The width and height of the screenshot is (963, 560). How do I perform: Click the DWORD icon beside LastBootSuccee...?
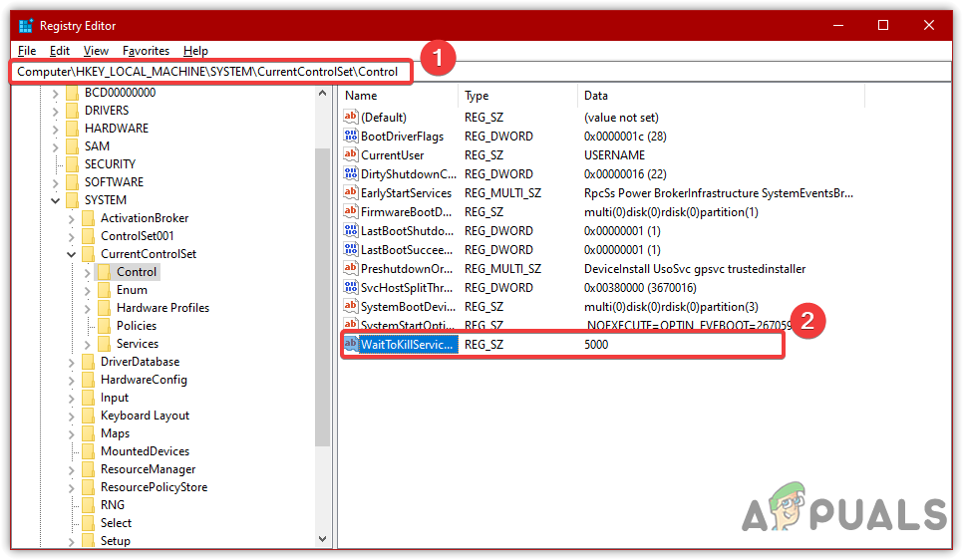point(351,250)
